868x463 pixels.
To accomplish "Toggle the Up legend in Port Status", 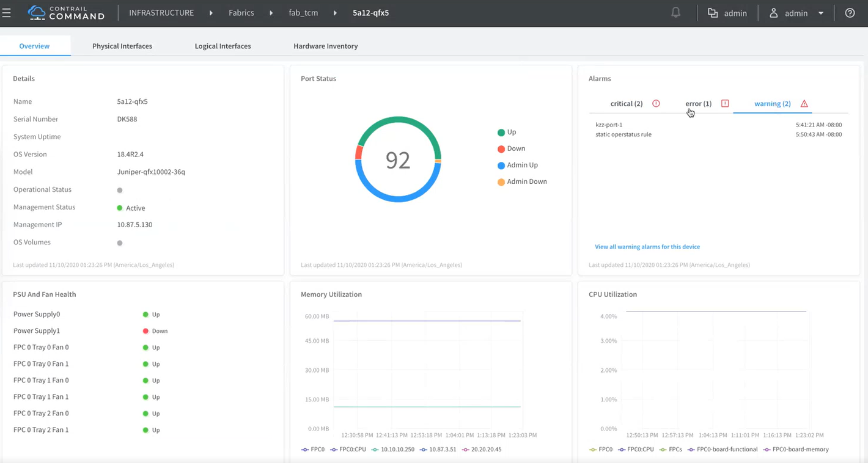I will point(507,132).
